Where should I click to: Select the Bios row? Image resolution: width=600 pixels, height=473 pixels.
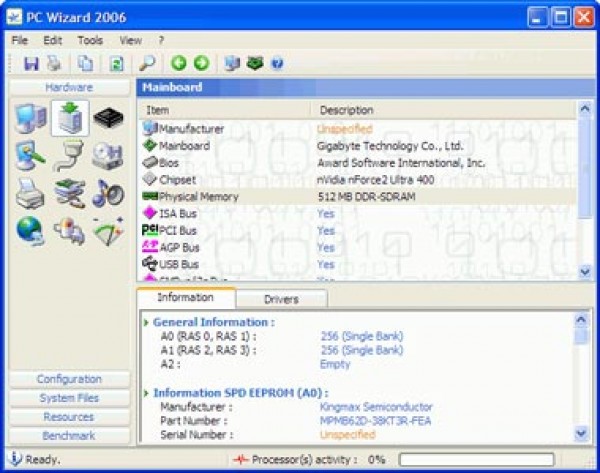(357, 163)
